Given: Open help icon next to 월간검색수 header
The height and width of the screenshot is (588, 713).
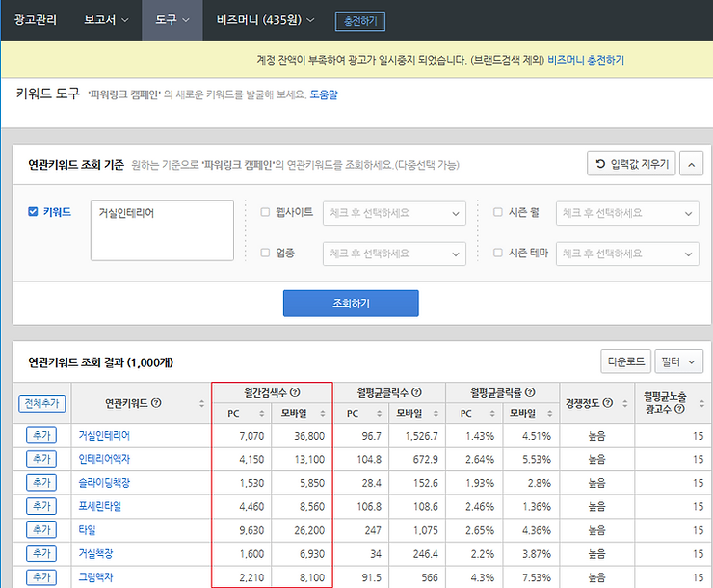Looking at the screenshot, I should click(295, 392).
